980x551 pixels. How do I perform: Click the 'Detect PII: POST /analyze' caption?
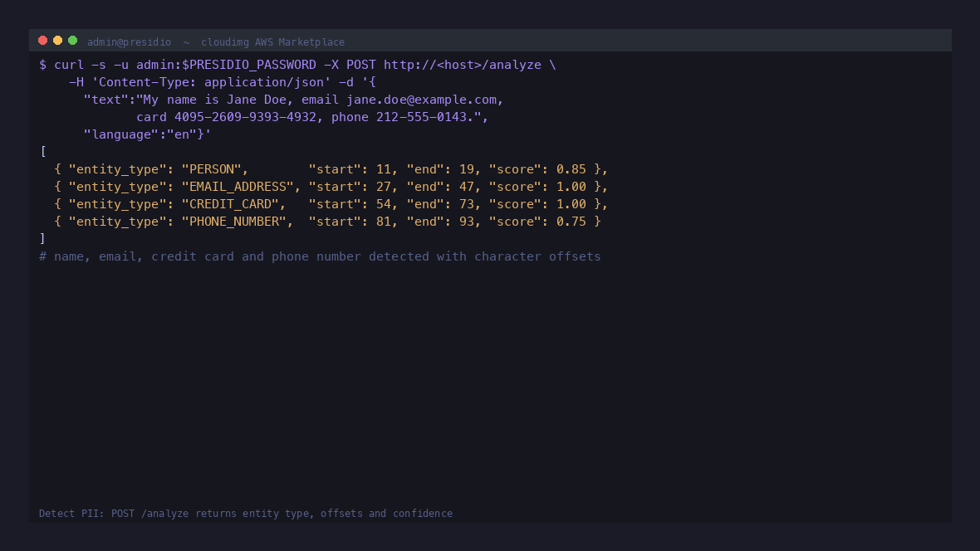(246, 514)
